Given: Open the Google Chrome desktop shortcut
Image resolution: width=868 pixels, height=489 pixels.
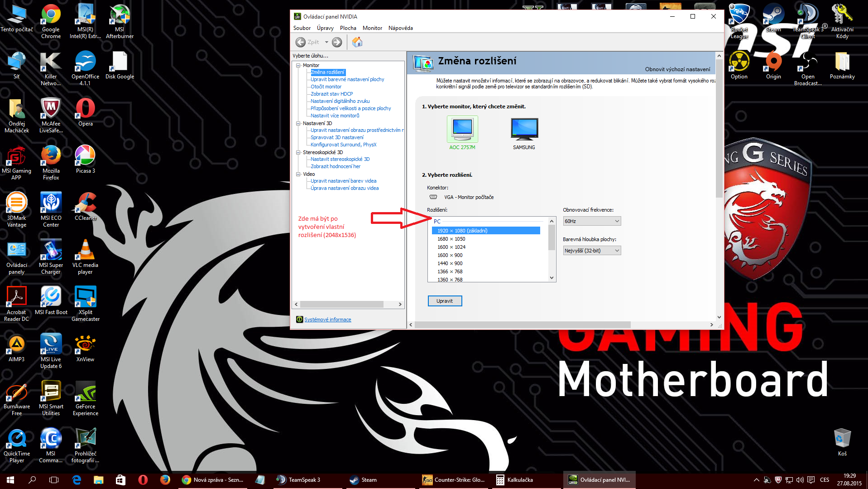Looking at the screenshot, I should click(x=51, y=21).
